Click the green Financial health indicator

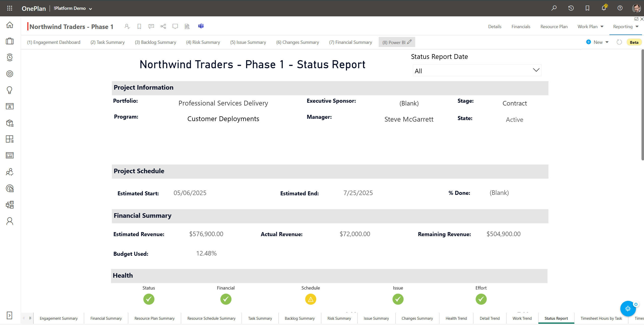pos(226,299)
